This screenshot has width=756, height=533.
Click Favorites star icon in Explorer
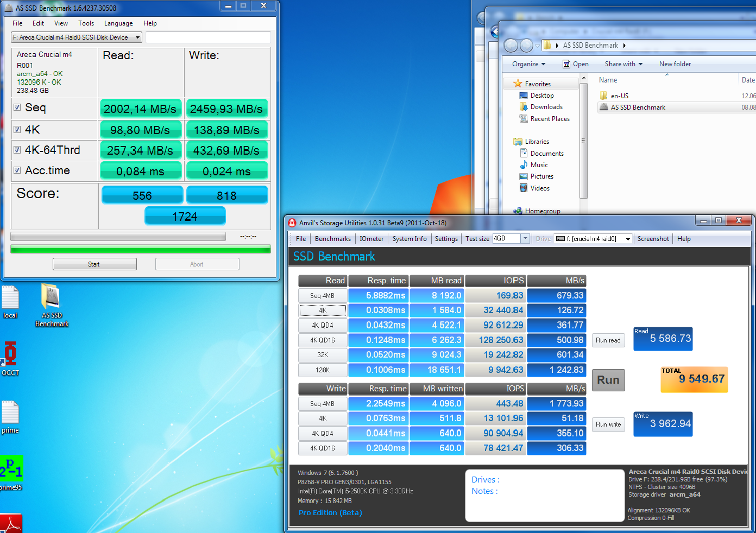click(x=517, y=84)
